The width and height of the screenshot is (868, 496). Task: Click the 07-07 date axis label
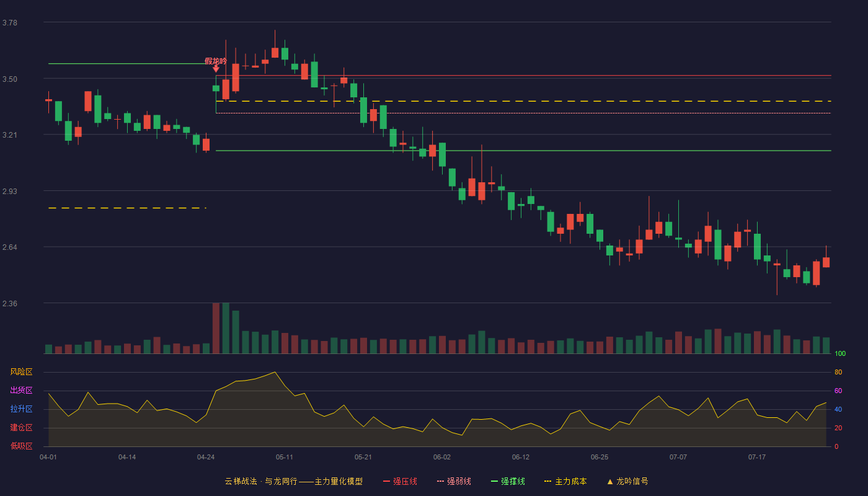678,457
